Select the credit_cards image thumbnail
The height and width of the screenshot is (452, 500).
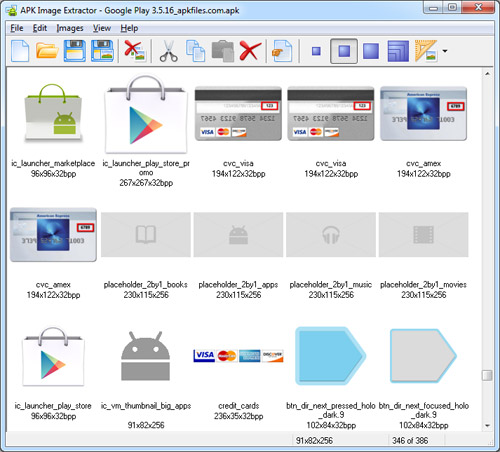[x=238, y=356]
